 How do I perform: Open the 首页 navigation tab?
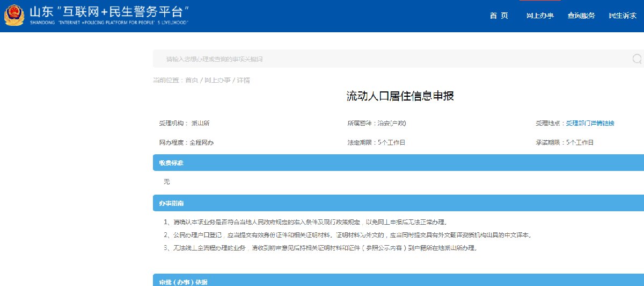pos(499,16)
